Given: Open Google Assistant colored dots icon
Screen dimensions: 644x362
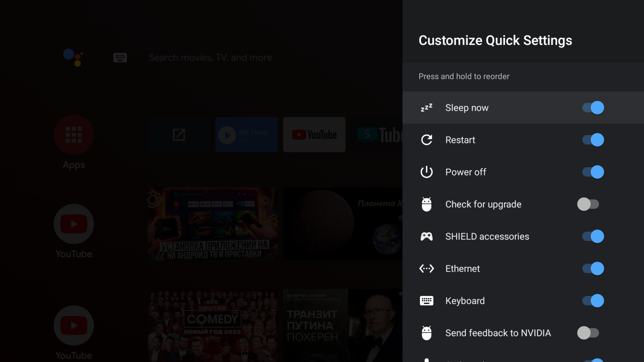Looking at the screenshot, I should (73, 57).
